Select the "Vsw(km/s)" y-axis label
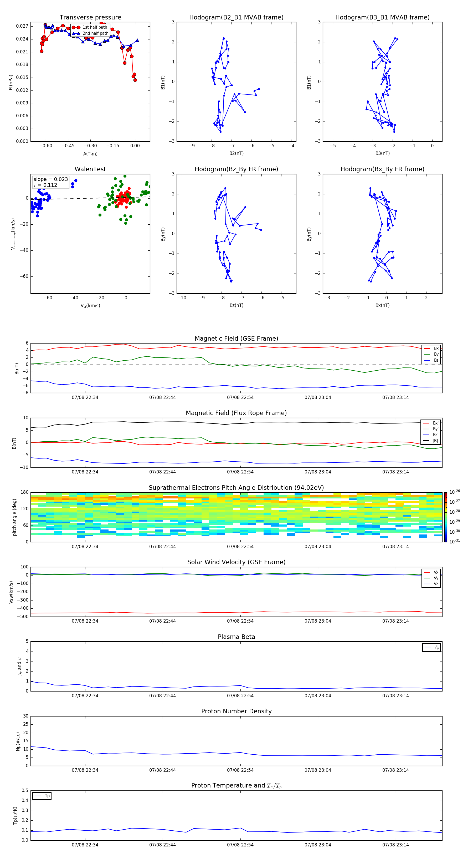The height and width of the screenshot is (868, 473). click(11, 592)
